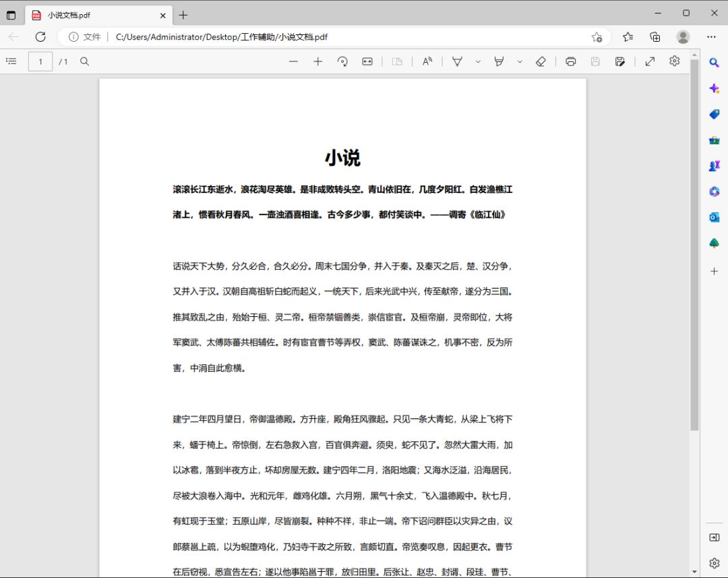Open Copilot in the sidebar

(715, 88)
